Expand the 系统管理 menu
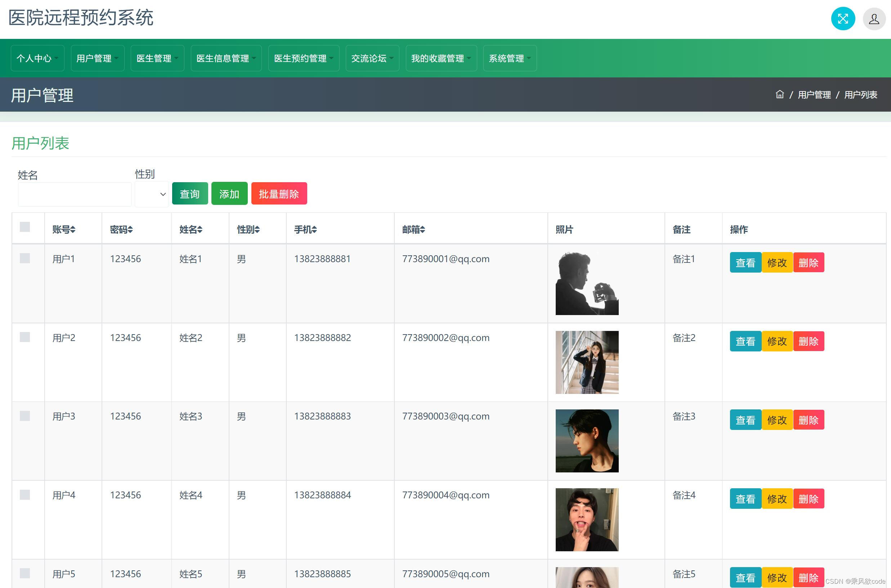The width and height of the screenshot is (891, 588). pyautogui.click(x=510, y=58)
